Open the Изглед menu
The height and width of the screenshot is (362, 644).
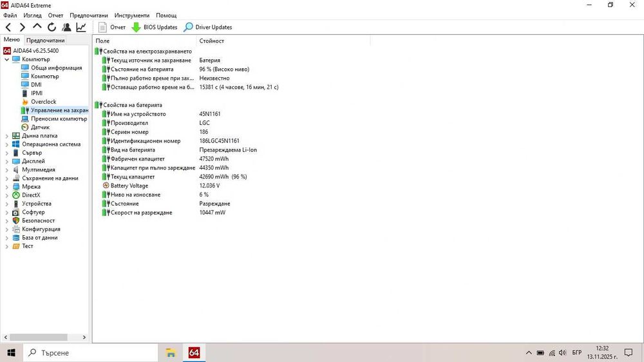pyautogui.click(x=32, y=15)
